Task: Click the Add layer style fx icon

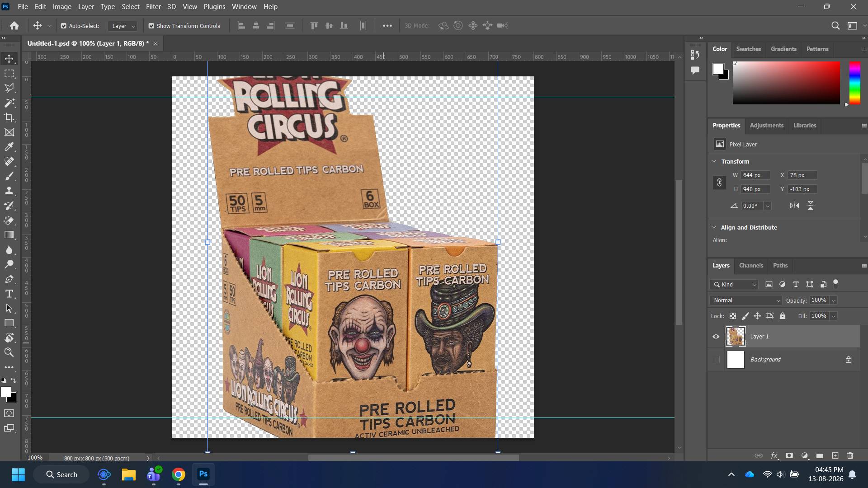Action: click(x=774, y=455)
